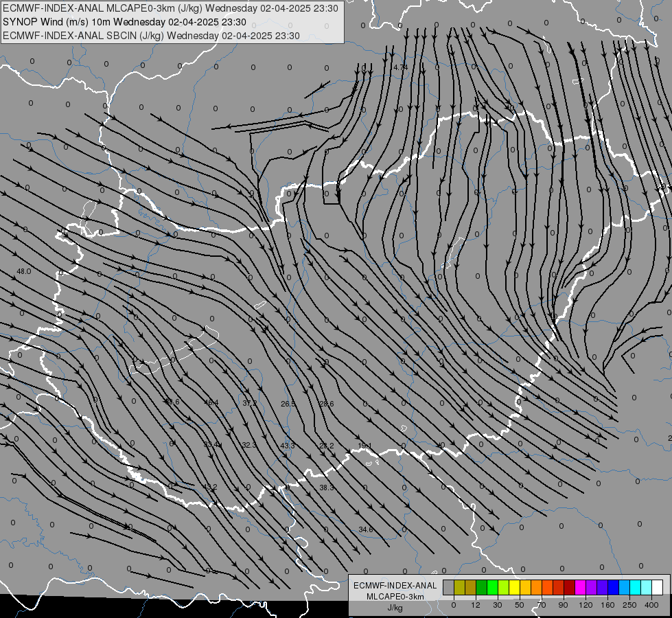The width and height of the screenshot is (672, 618).
Task: Click the legend label ECMWF-INDEX-ANAL
Action: [395, 586]
